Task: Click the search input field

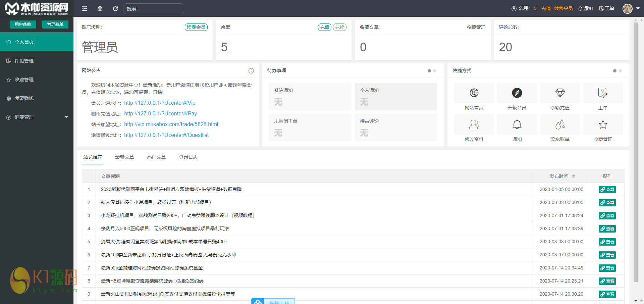Action: tap(154, 9)
